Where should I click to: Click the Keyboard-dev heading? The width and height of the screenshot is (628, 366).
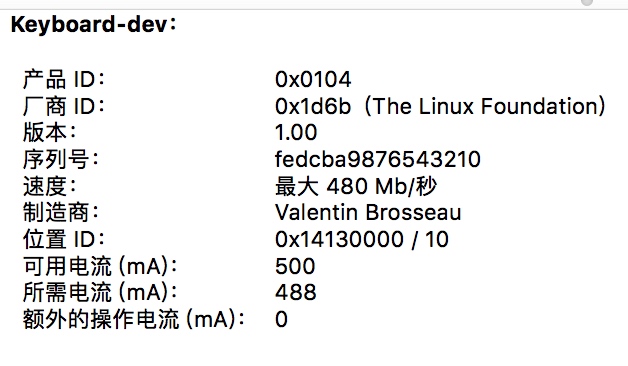93,24
